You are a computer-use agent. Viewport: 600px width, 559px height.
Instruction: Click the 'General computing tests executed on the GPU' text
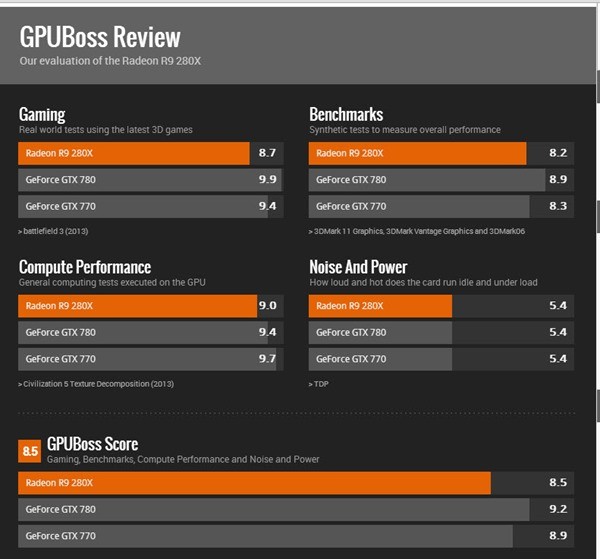pos(112,282)
